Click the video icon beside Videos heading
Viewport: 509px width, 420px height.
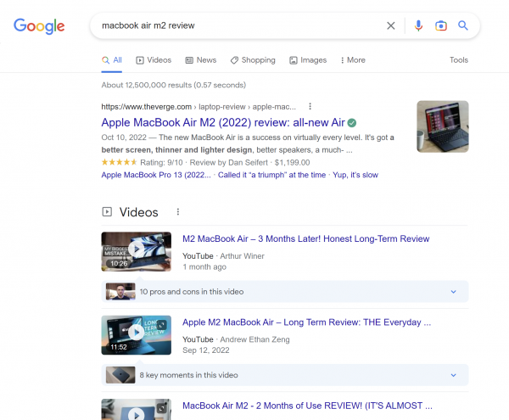click(107, 212)
